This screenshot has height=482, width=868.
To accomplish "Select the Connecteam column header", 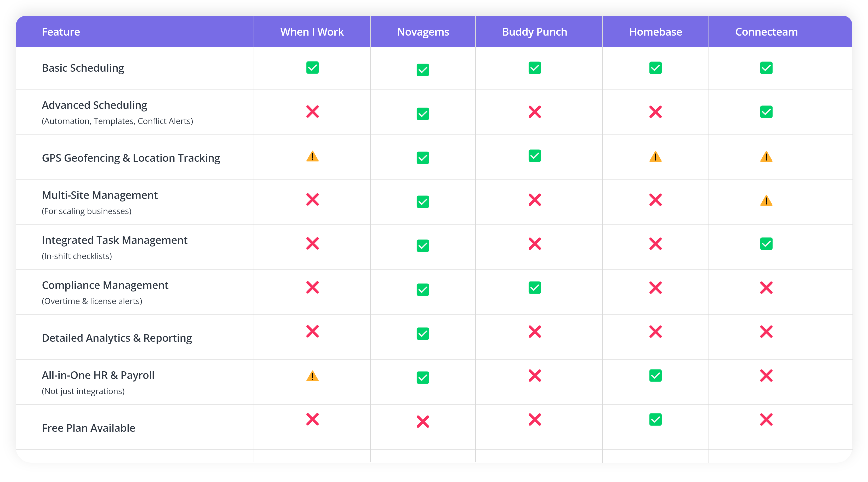I will (x=766, y=31).
